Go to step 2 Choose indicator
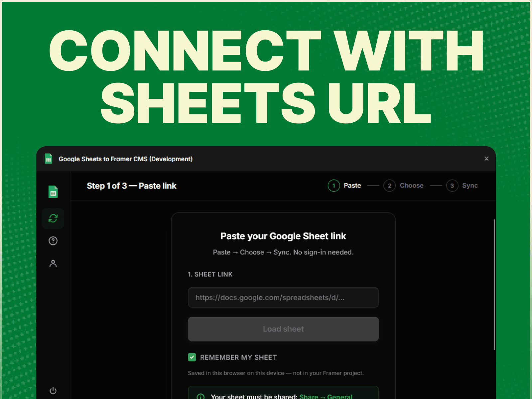Viewport: 532px width, 399px height. click(404, 186)
